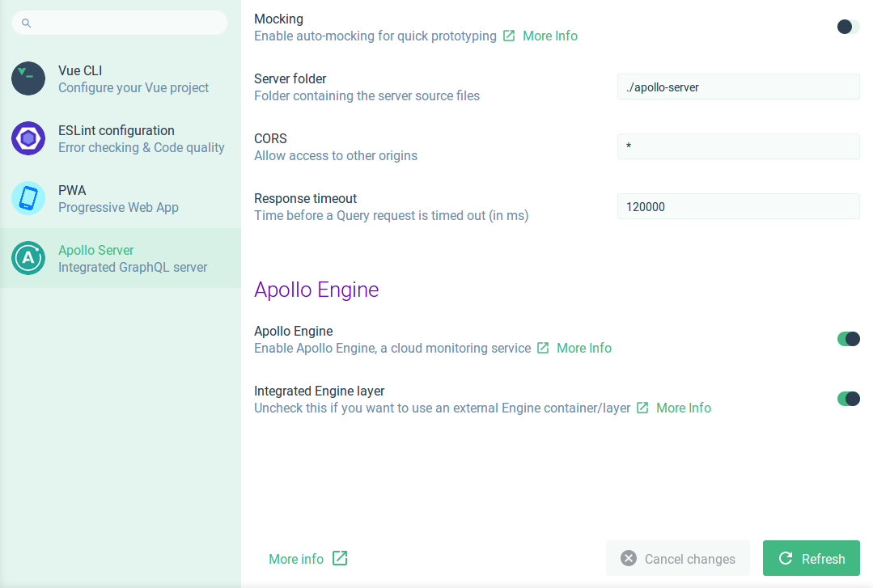Click 'Allow access to other origins' description
Screen dimensions: 873x588
point(336,155)
